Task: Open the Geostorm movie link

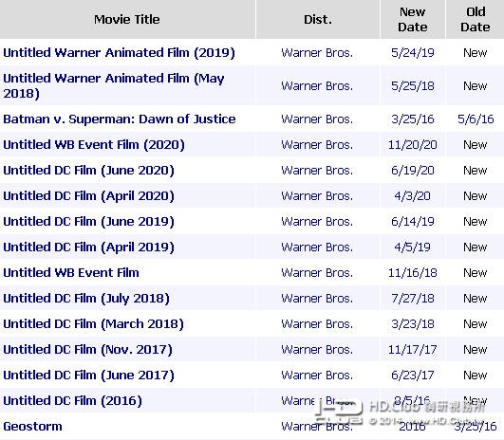Action: (33, 427)
